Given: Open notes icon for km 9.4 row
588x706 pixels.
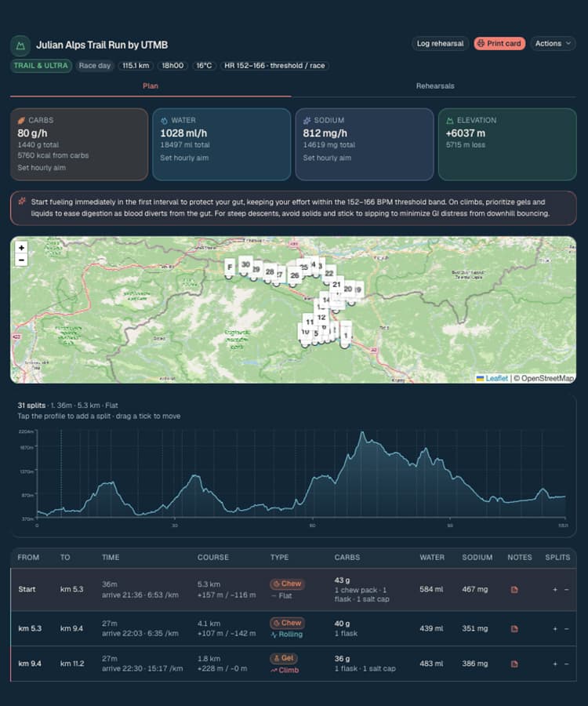Looking at the screenshot, I should click(x=514, y=664).
